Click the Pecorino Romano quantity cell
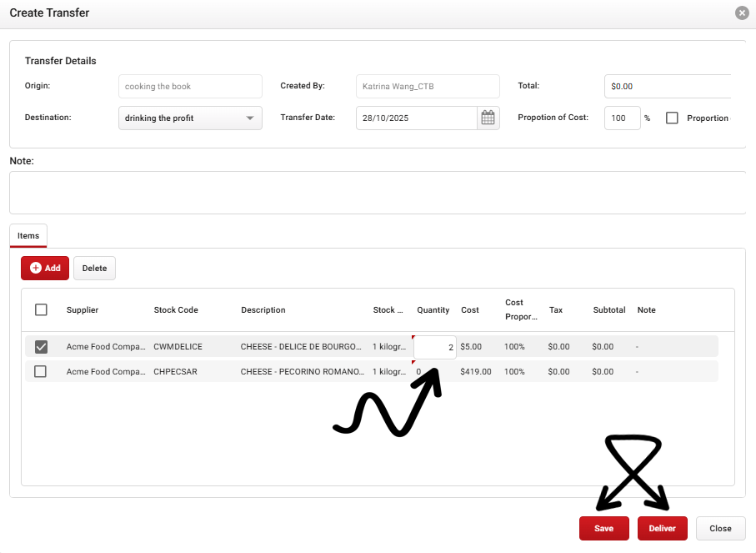Viewport: 756px width, 553px height. click(x=433, y=371)
